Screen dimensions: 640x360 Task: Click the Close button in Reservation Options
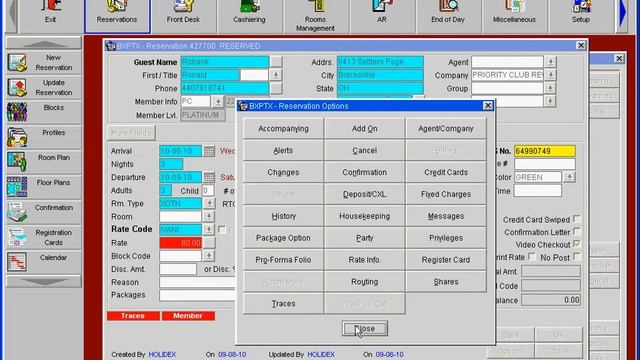[364, 329]
